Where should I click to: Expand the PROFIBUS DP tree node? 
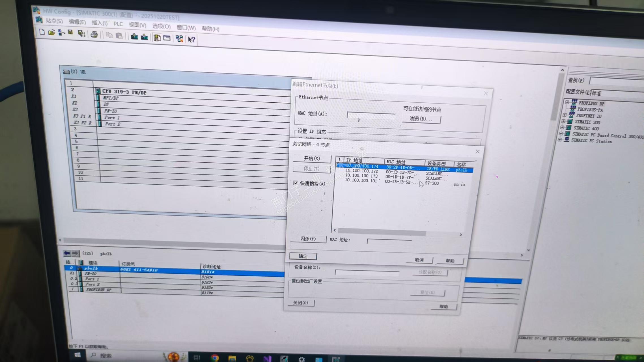tap(567, 102)
